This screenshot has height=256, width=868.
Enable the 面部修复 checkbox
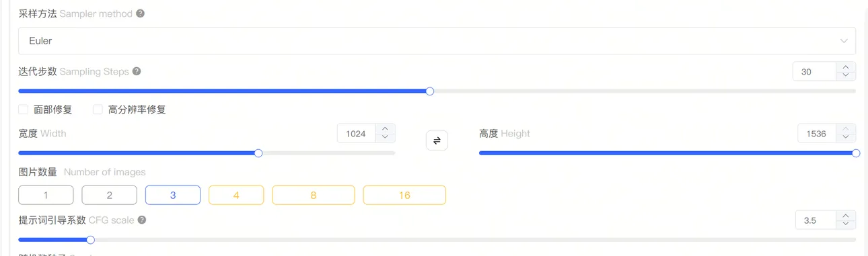23,110
